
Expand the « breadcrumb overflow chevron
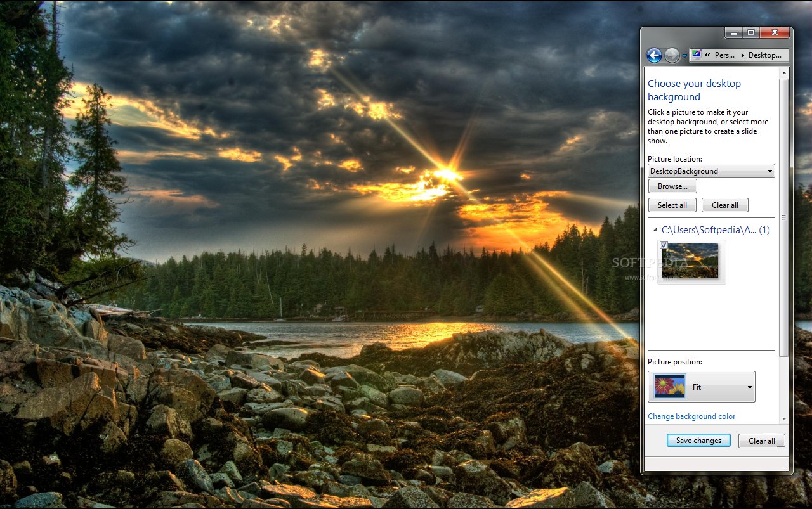pos(707,55)
